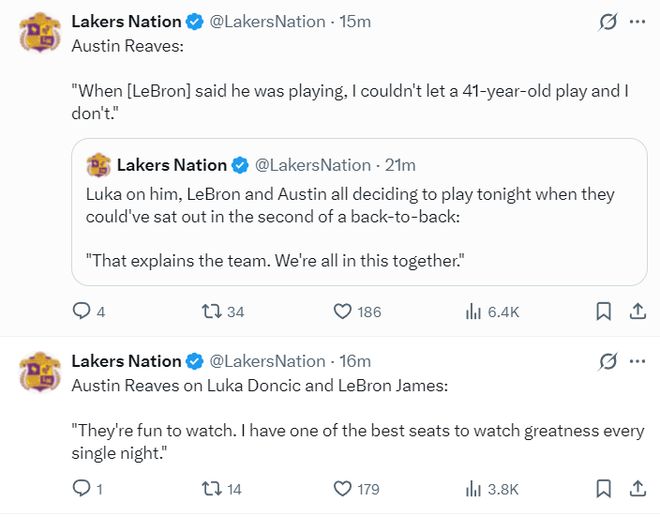Share the first Lakers Nation tweet
This screenshot has height=517, width=660.
tap(636, 312)
